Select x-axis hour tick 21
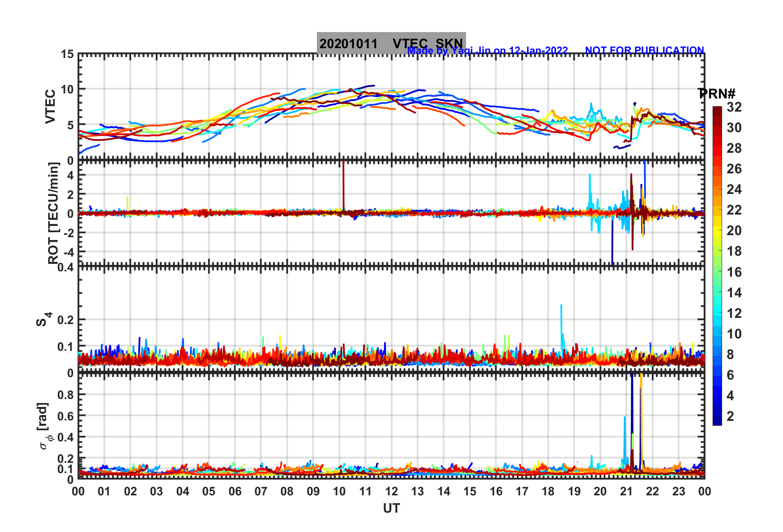The height and width of the screenshot is (532, 783). point(626,491)
